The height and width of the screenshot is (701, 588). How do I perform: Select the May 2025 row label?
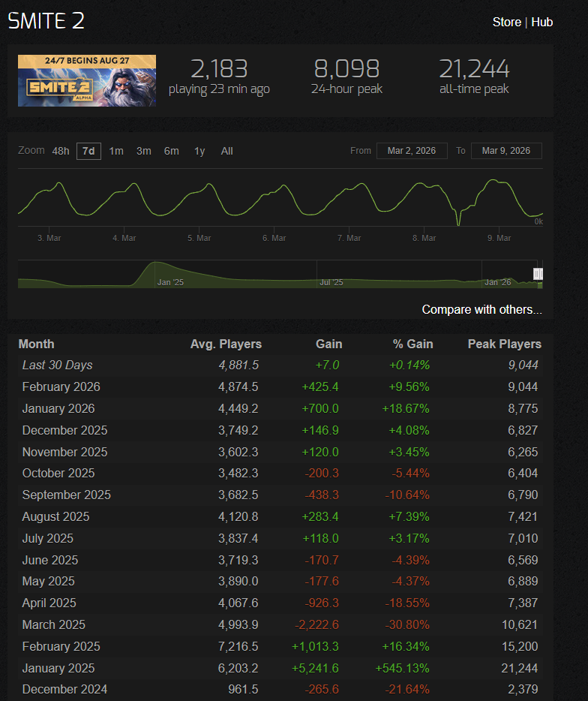point(48,581)
